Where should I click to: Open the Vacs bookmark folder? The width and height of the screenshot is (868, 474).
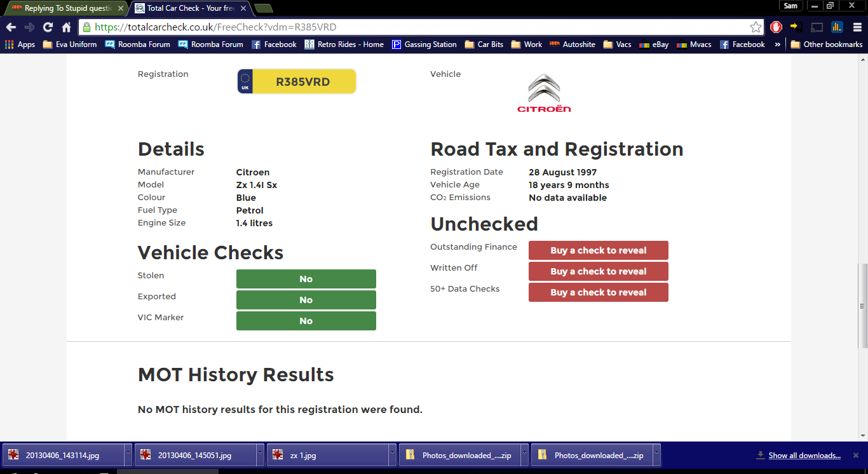[617, 44]
